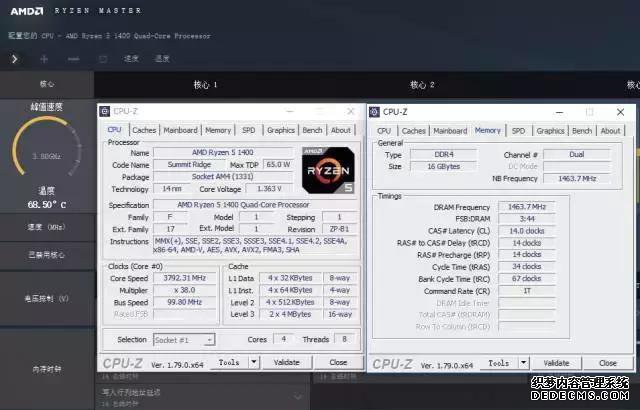This screenshot has width=640, height=410.
Task: Open the CPU tab in right CPU-Z window
Action: click(384, 131)
